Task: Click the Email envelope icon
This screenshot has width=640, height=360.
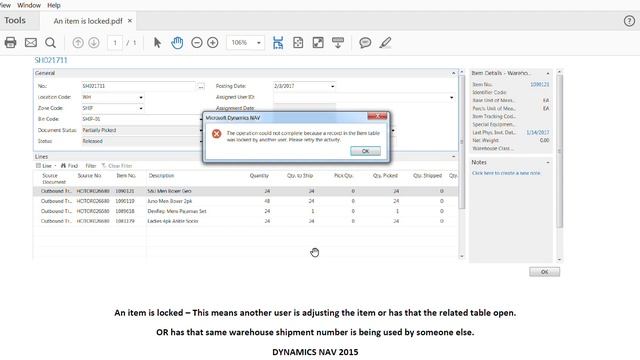Action: click(31, 42)
